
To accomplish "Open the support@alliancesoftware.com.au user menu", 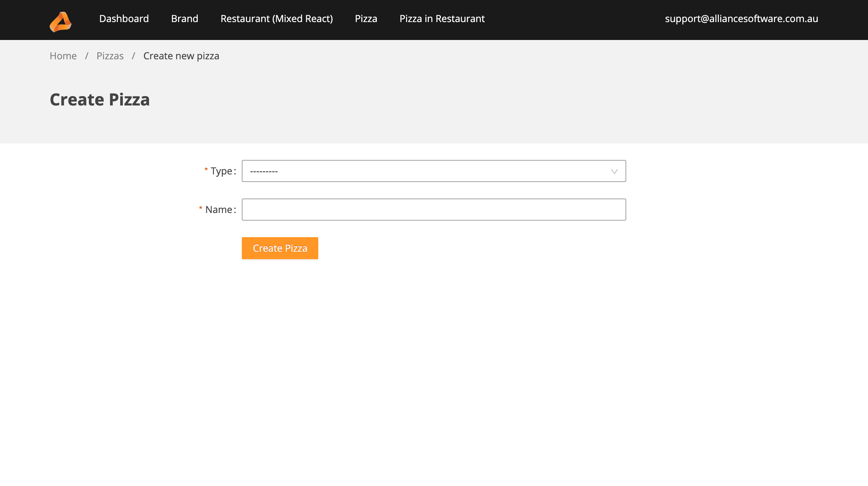I will 741,19.
